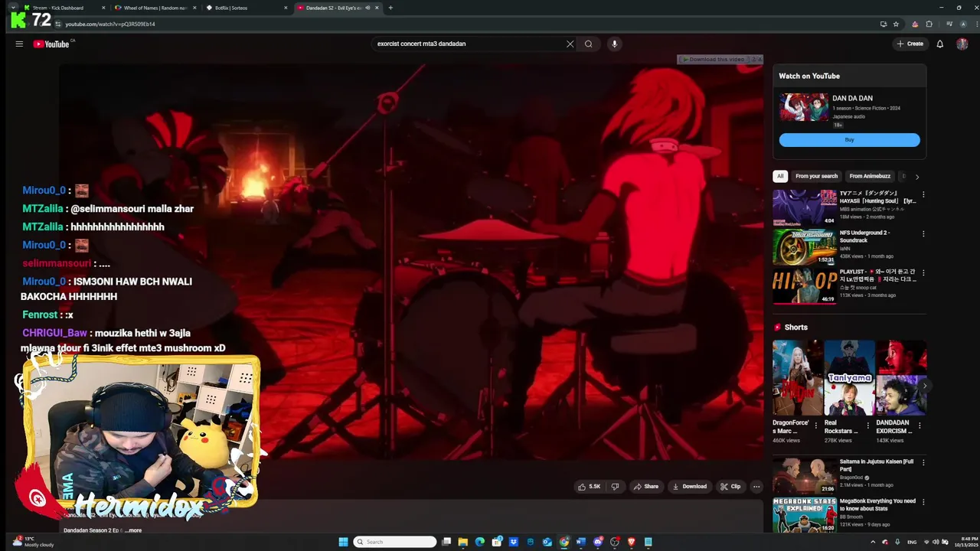Open a new browser tab
This screenshot has width=980, height=551.
coord(390,8)
